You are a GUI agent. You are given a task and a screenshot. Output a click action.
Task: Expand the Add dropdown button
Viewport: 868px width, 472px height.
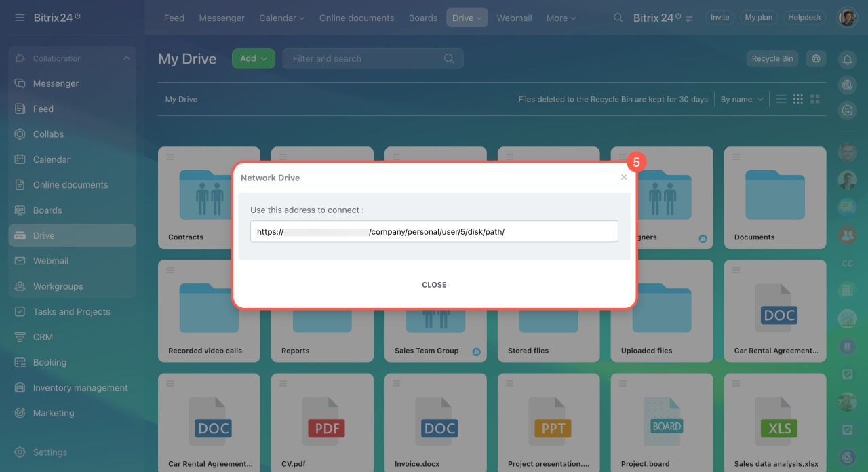[x=253, y=58]
